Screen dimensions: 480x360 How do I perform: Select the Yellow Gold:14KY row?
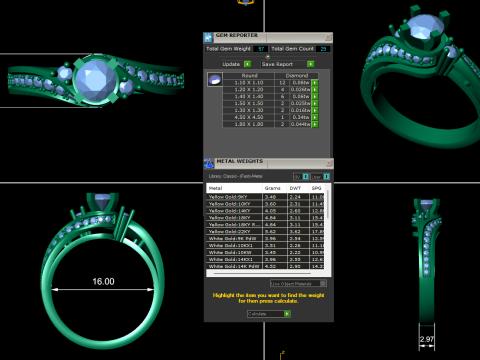pos(265,211)
